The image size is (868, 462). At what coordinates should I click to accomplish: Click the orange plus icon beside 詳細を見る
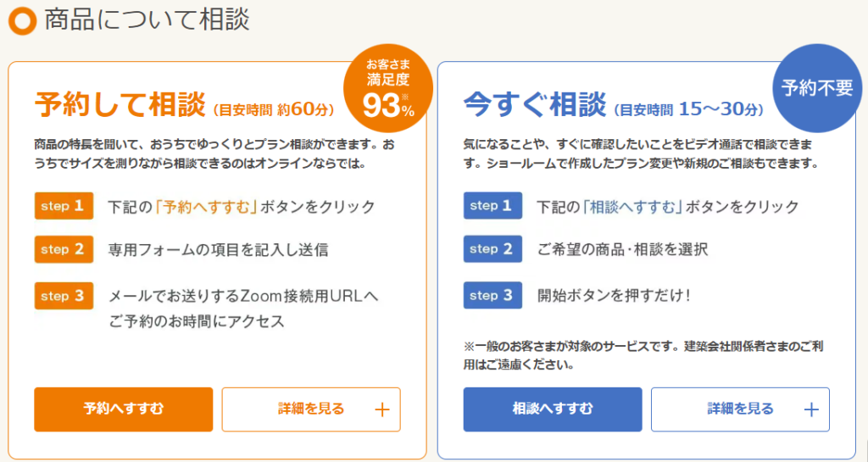(381, 410)
